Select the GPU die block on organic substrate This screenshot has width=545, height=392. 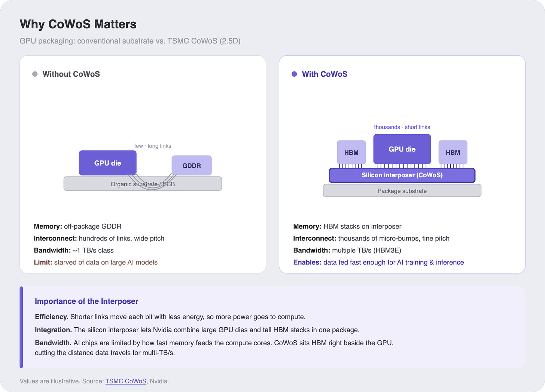(x=108, y=163)
